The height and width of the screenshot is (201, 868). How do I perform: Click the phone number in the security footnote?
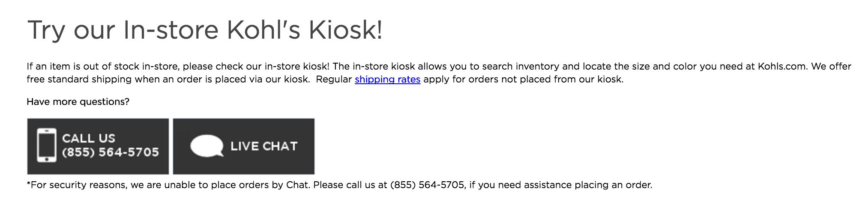tap(427, 185)
